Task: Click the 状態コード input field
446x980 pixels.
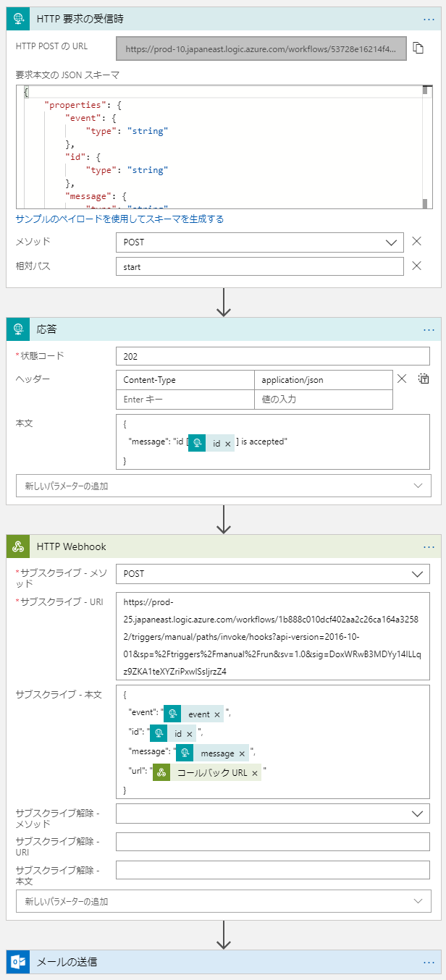Action: pyautogui.click(x=272, y=357)
